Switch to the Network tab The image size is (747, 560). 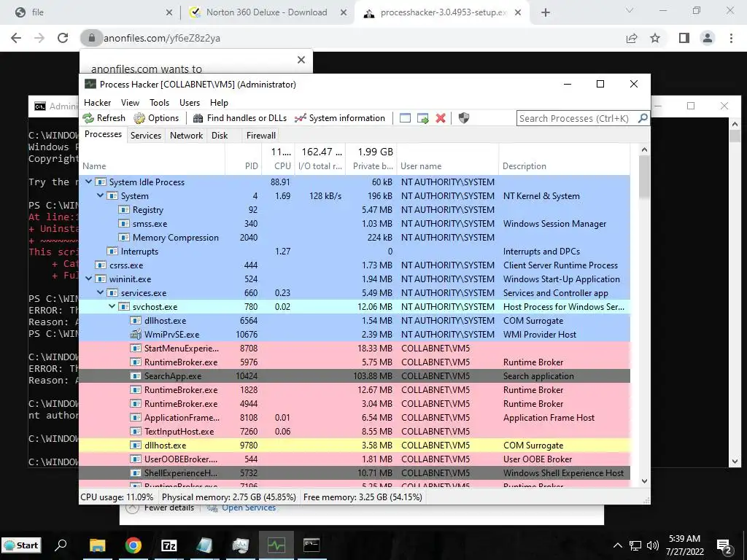tap(186, 135)
